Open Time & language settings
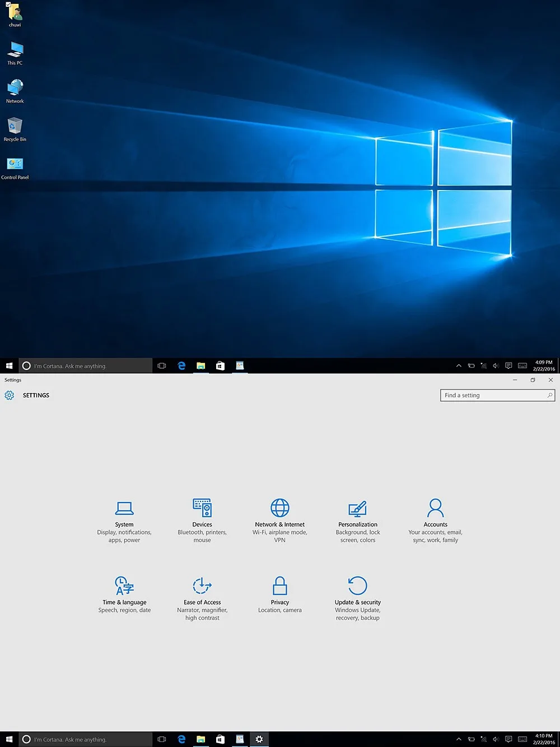 pyautogui.click(x=124, y=595)
